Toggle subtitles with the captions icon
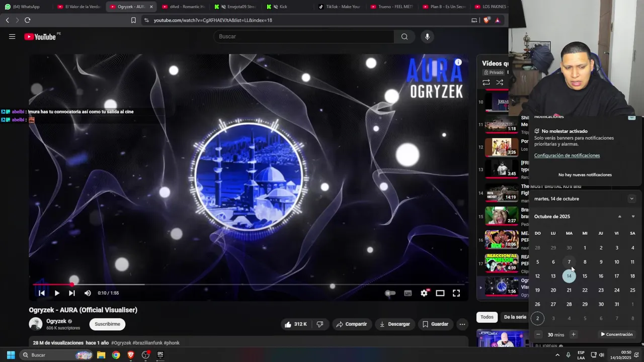This screenshot has width=644, height=362. (x=408, y=293)
